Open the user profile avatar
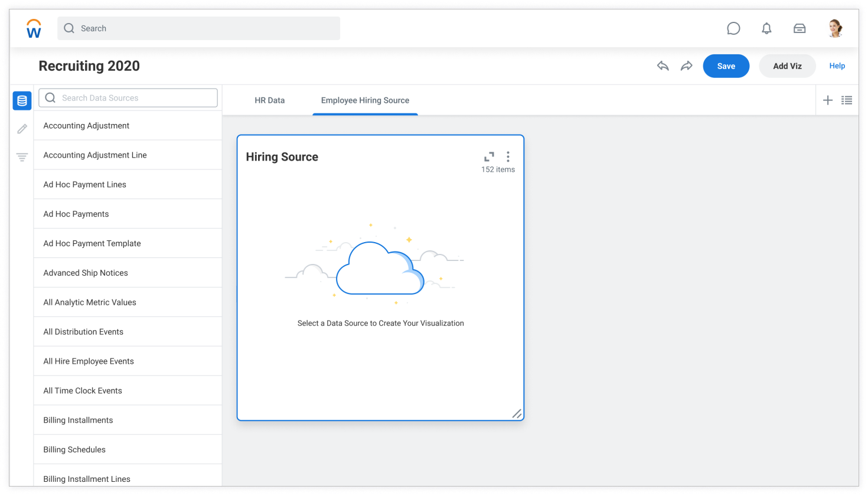 pos(835,28)
